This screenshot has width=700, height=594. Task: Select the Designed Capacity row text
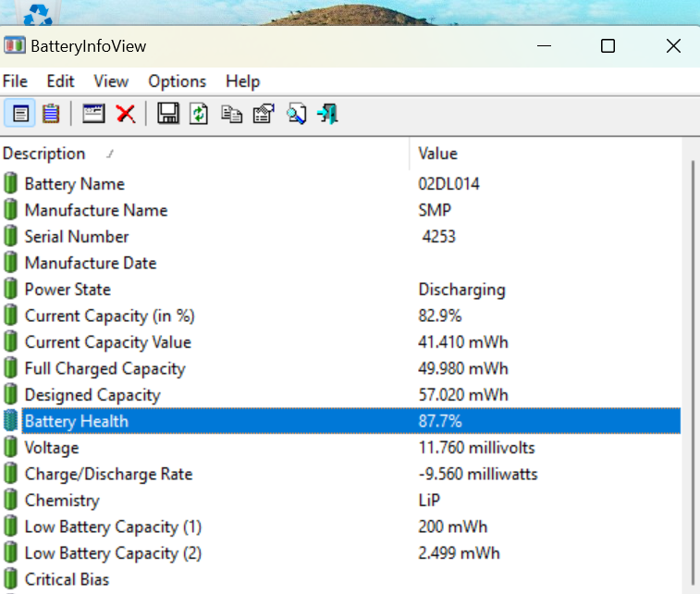[x=92, y=395]
